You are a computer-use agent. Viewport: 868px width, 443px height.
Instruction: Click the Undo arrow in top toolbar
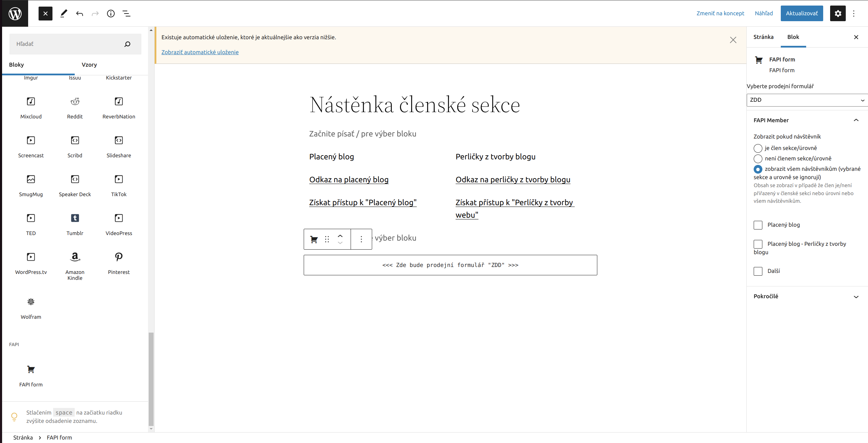80,14
